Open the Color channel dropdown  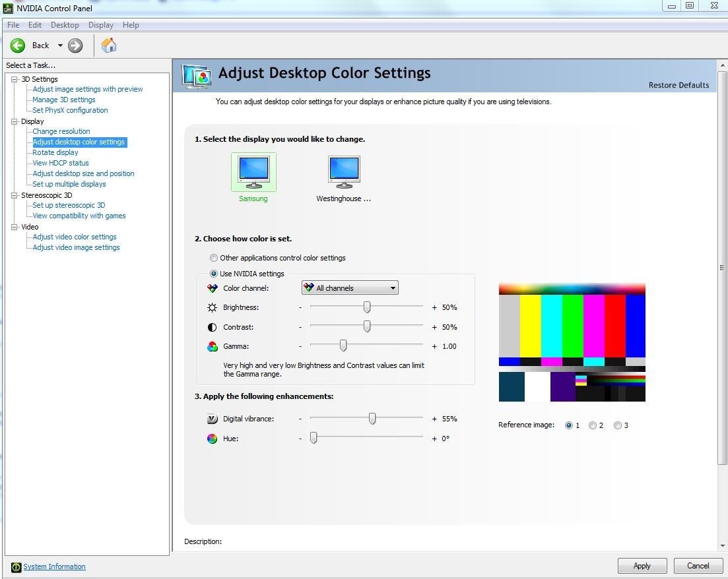[350, 288]
